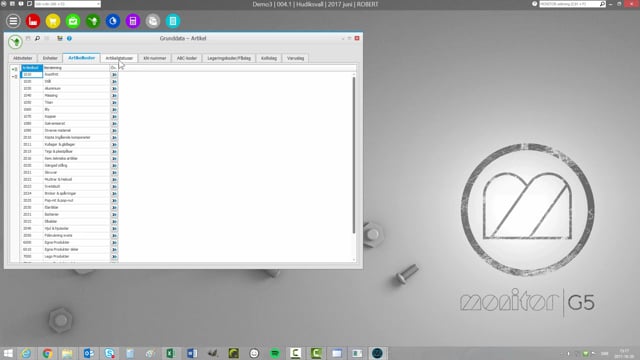Open Excel from the taskbar
The width and height of the screenshot is (640, 360).
coord(171,353)
